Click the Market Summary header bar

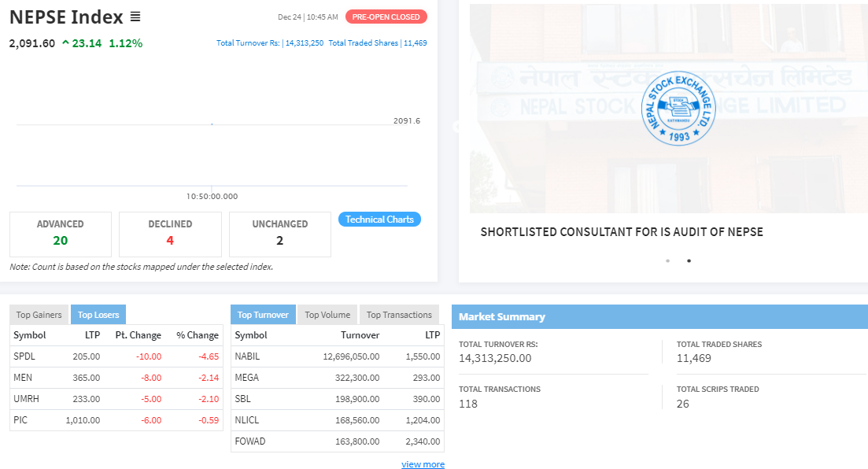coord(660,316)
